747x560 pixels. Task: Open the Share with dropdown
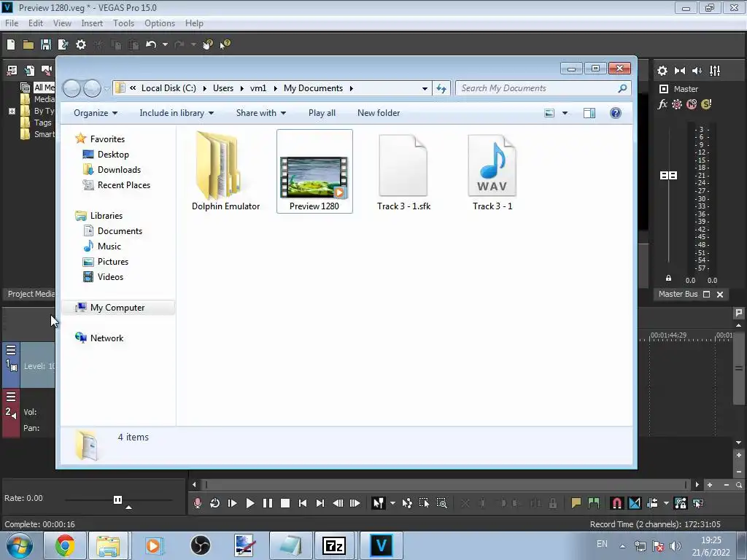tap(261, 113)
